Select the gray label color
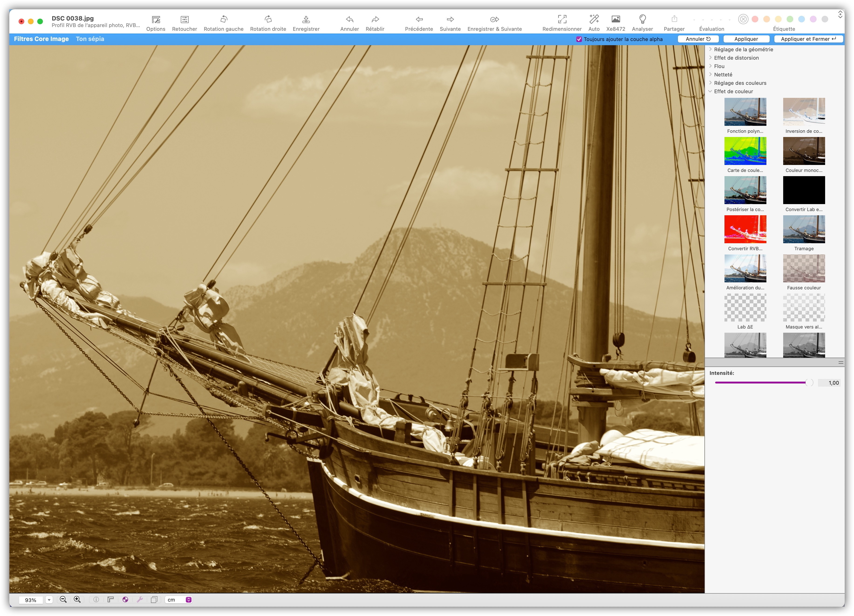Viewport: 854px width, 616px height. (x=825, y=19)
